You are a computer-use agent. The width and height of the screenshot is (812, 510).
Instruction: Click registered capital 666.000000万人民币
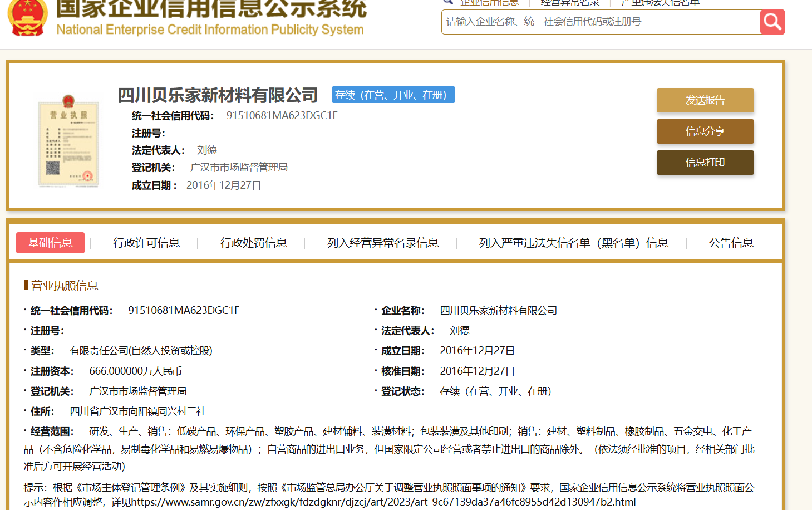point(135,371)
